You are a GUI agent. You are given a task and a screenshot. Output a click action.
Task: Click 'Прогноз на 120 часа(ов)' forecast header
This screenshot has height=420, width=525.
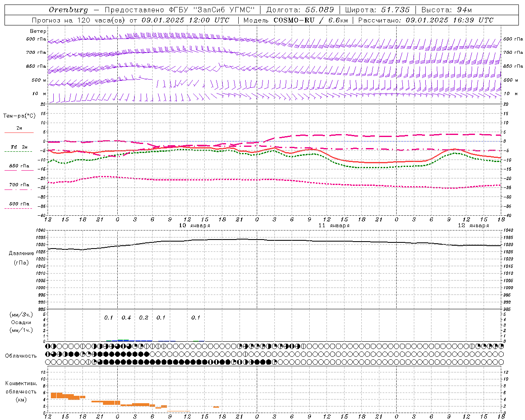(x=79, y=20)
